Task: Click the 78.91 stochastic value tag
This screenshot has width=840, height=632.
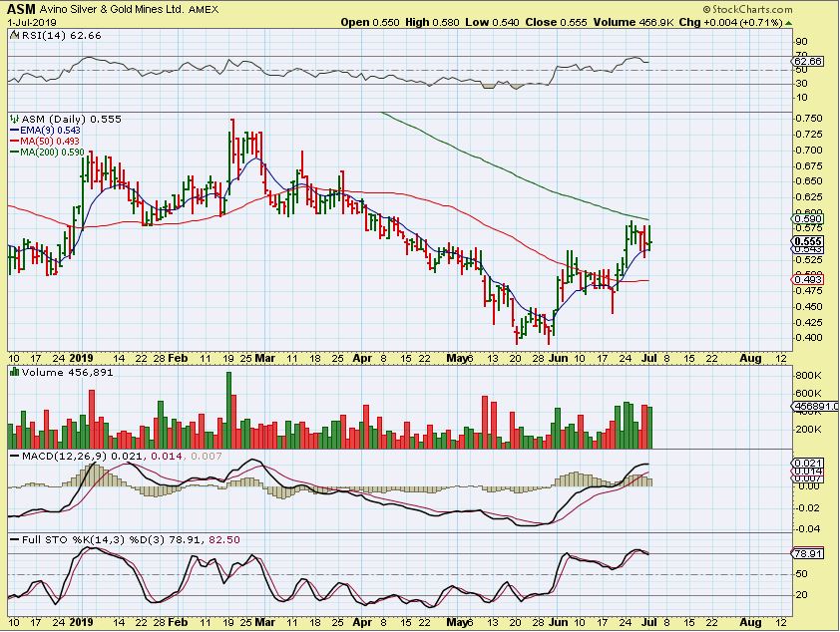Action: coord(808,553)
